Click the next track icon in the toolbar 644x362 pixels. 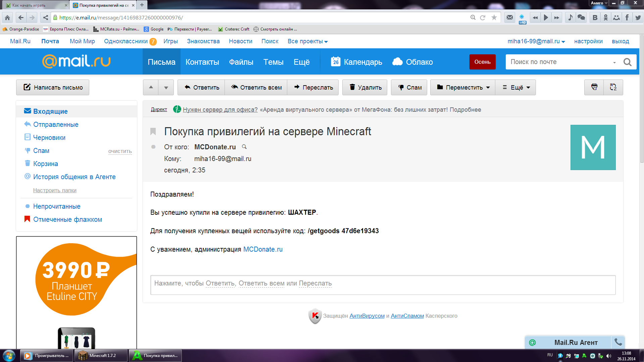coord(557,17)
